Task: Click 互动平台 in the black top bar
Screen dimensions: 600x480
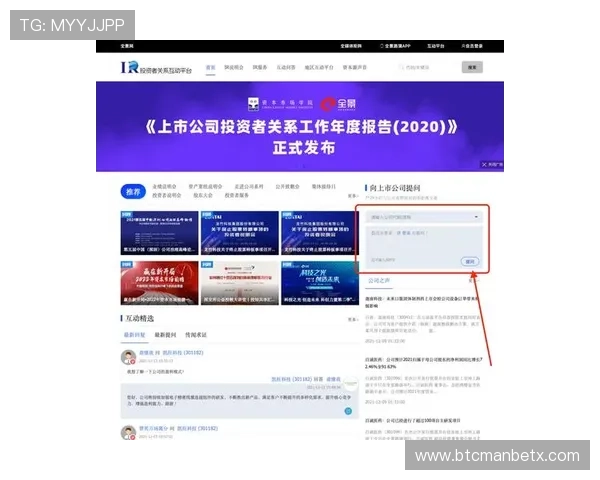Action: click(435, 46)
